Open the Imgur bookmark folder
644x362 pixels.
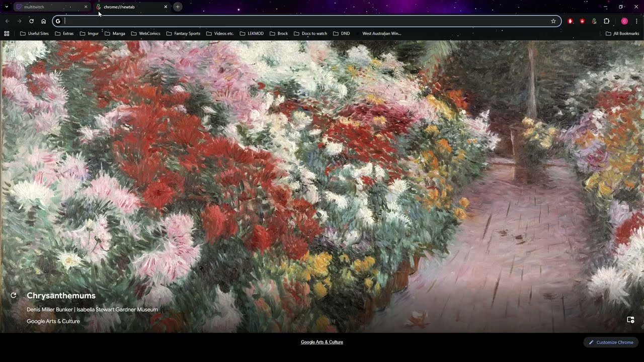pos(89,34)
